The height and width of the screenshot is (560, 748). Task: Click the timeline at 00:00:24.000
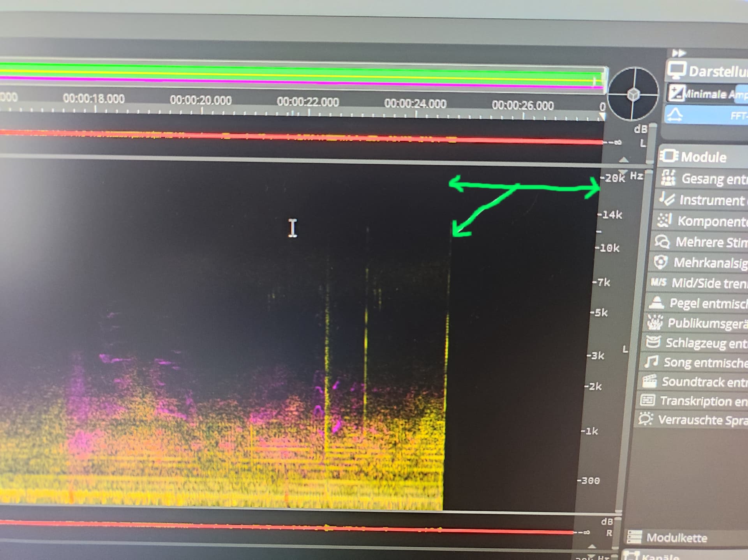pos(415,103)
